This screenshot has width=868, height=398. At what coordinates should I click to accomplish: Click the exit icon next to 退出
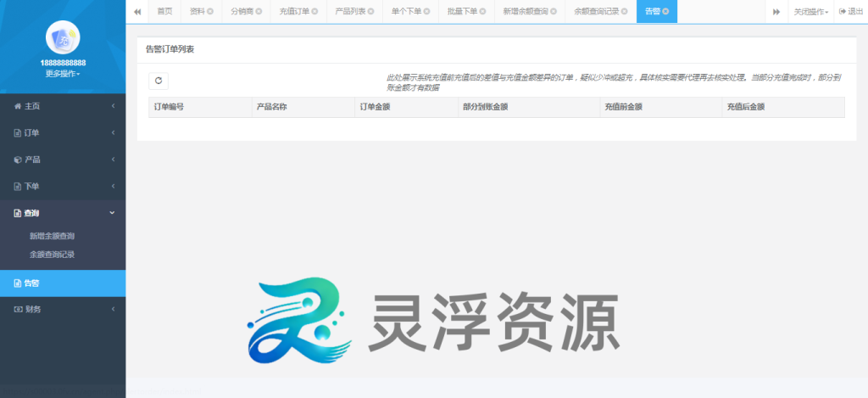(x=843, y=12)
